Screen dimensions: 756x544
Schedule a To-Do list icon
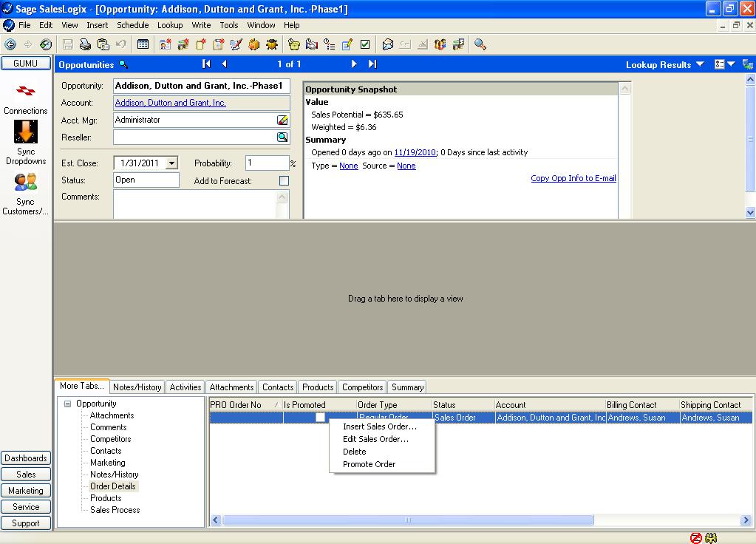330,45
